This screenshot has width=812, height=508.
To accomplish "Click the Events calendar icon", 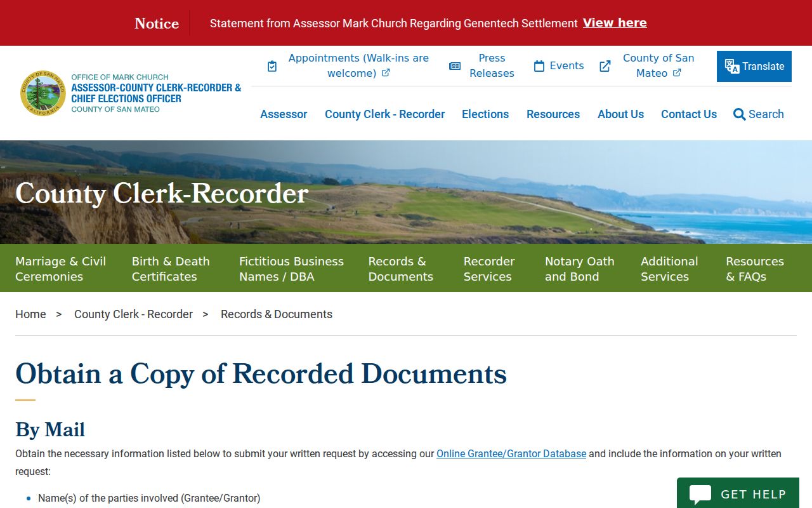I will point(539,66).
